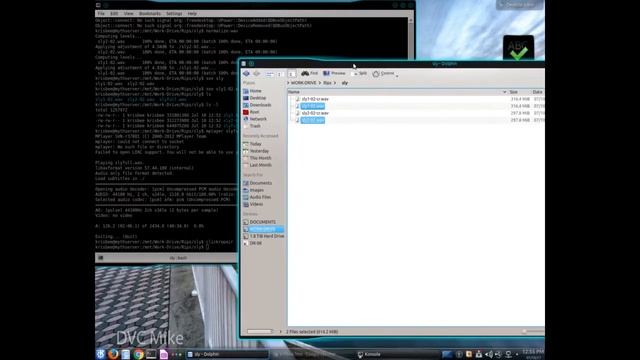This screenshot has height=360, width=640.
Task: Click Rips folder in breadcrumb path
Action: [x=327, y=83]
